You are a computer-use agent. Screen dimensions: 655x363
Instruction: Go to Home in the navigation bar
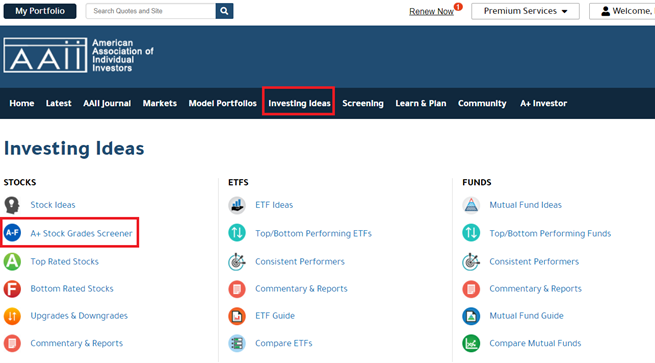[x=22, y=103]
